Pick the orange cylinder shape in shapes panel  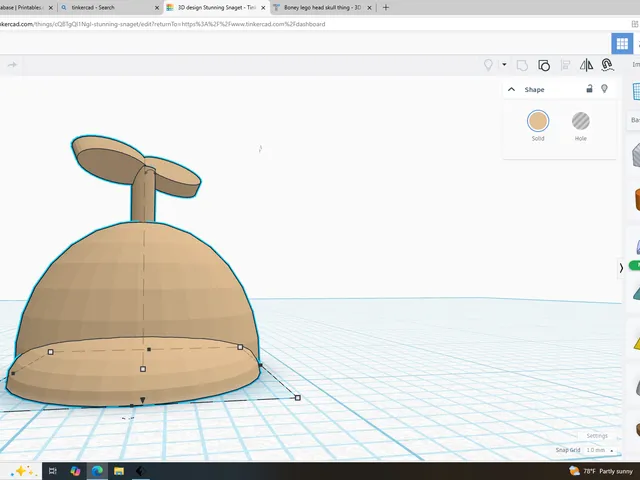637,200
